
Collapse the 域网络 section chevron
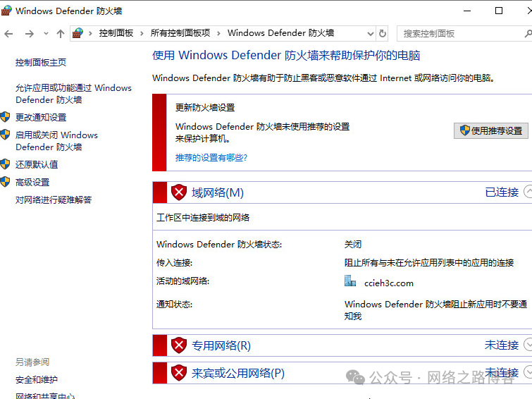[528, 192]
